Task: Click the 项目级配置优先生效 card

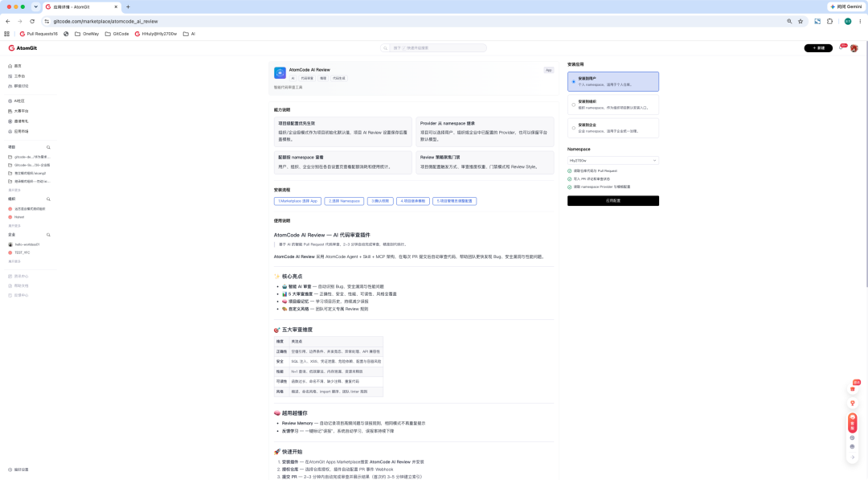Action: coord(342,132)
